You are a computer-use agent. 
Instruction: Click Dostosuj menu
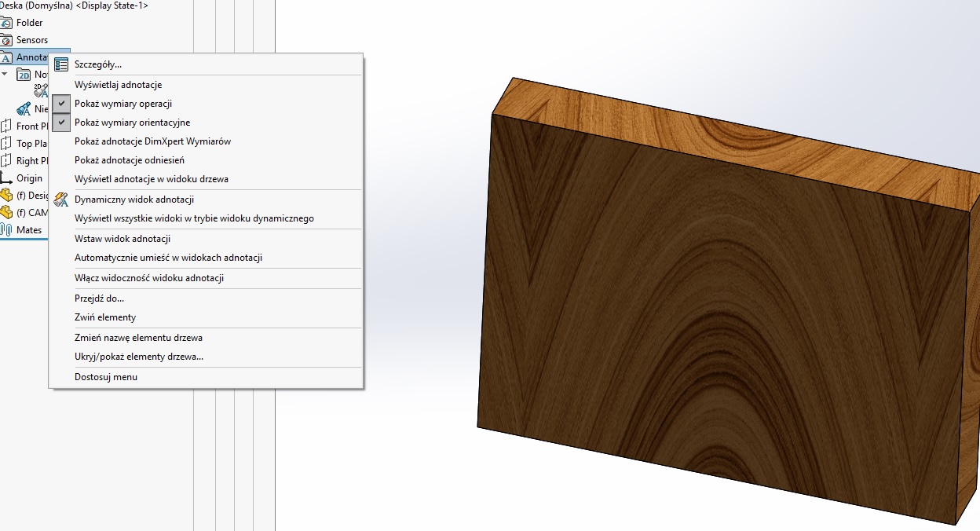(106, 377)
